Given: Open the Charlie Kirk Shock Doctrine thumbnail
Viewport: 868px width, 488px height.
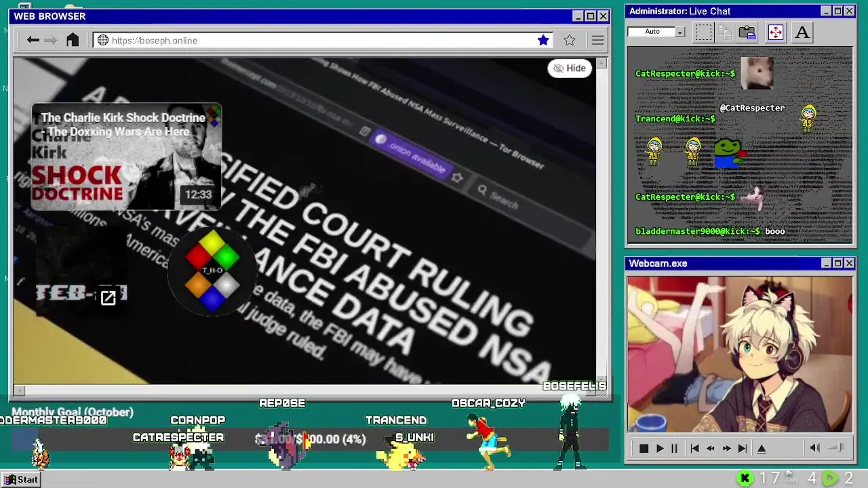Looking at the screenshot, I should [x=126, y=157].
